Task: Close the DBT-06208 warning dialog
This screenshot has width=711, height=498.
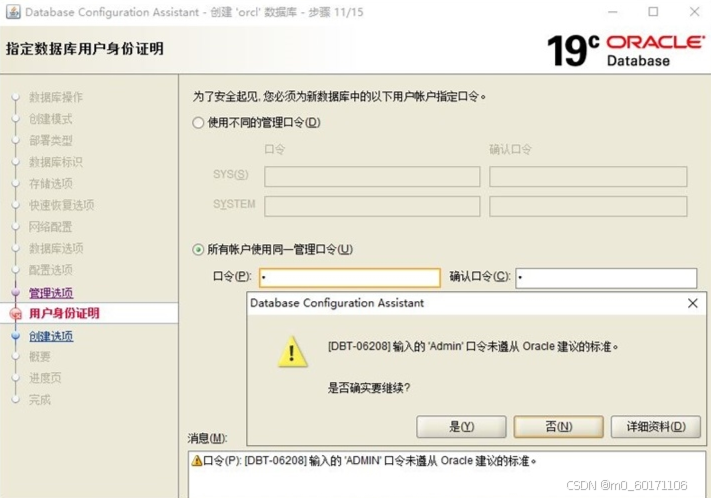Action: (x=692, y=303)
